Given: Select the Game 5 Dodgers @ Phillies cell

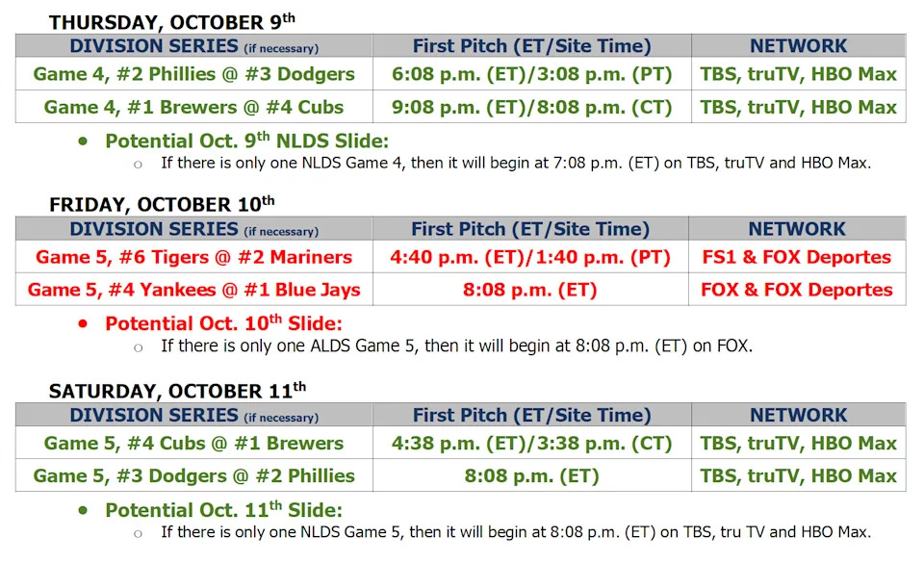Looking at the screenshot, I should click(x=193, y=475).
